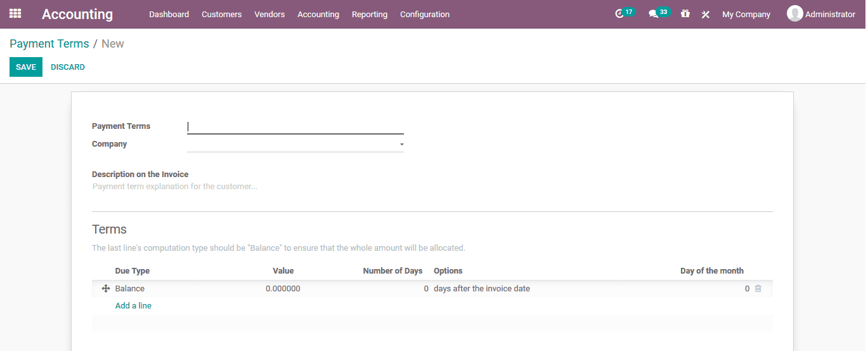Open the Reporting menu
Image resolution: width=868 pixels, height=351 pixels.
(369, 14)
